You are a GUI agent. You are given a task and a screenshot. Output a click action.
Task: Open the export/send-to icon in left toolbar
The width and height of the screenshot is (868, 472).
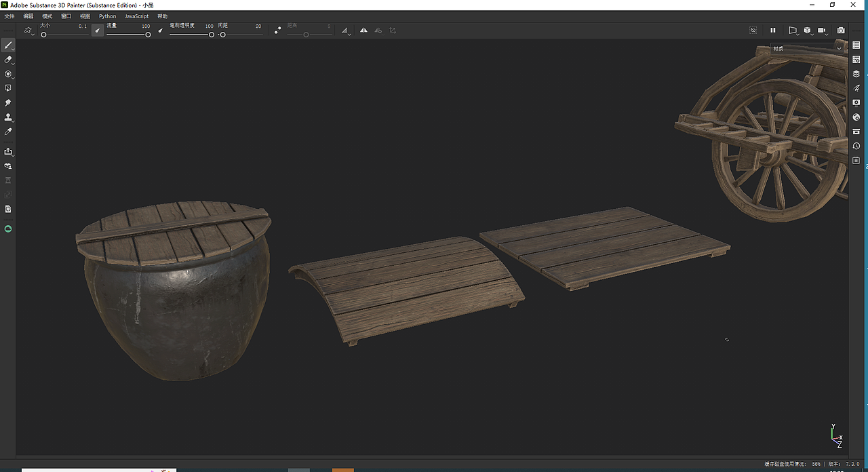[x=8, y=151]
